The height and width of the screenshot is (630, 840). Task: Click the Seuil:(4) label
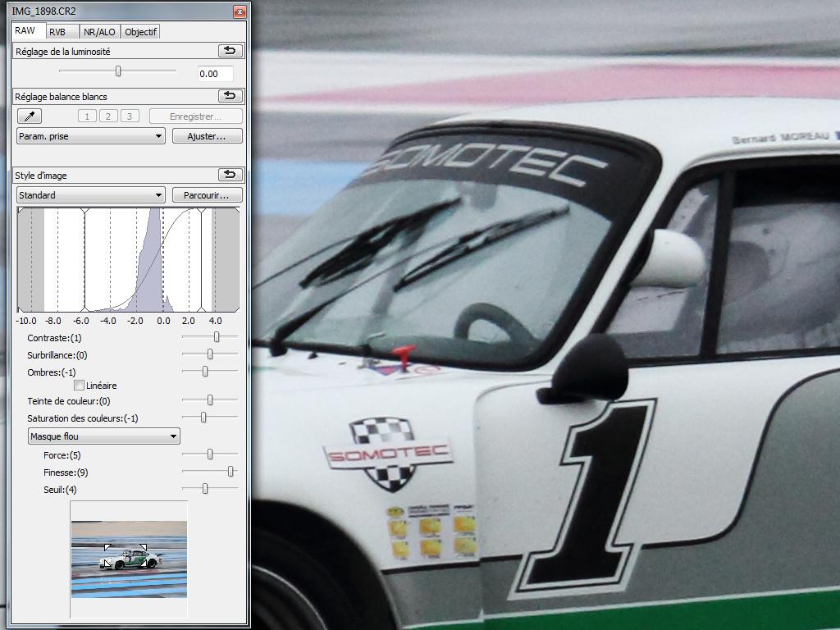[x=60, y=490]
